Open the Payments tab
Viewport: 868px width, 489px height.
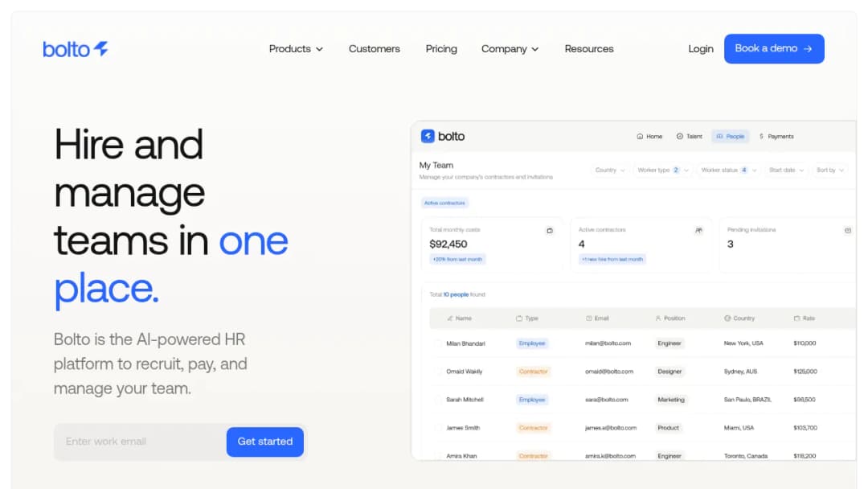[x=776, y=136]
